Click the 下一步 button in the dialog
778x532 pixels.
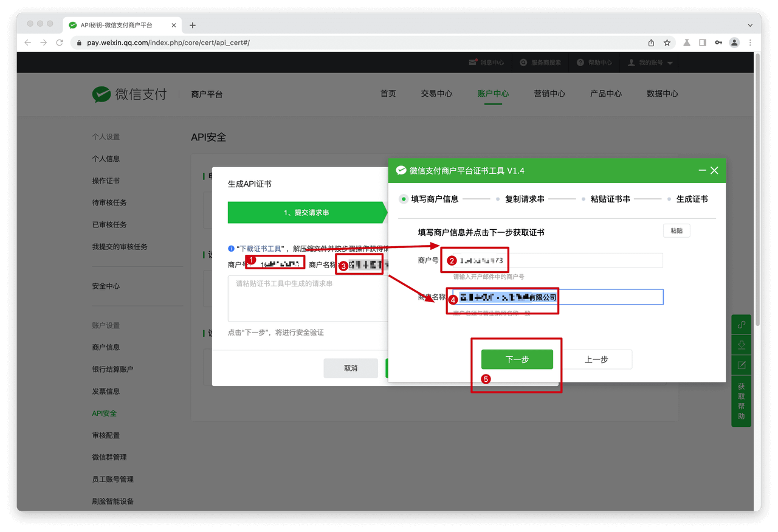(x=517, y=359)
